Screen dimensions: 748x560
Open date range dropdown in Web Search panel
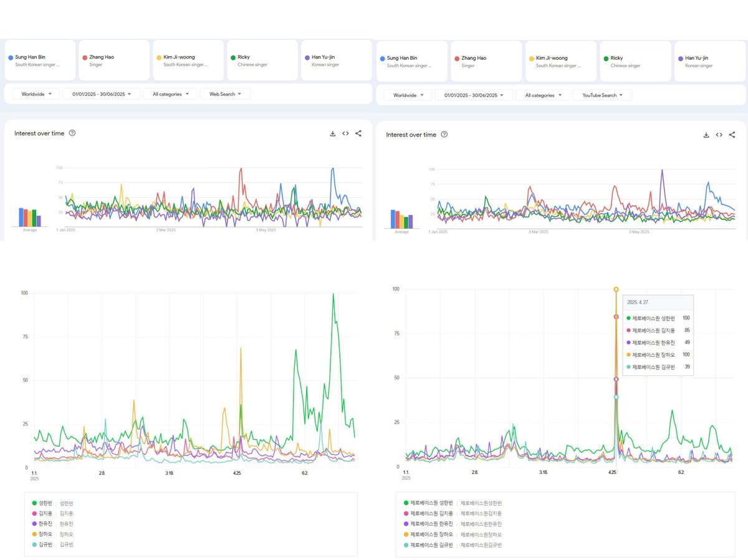tap(102, 94)
